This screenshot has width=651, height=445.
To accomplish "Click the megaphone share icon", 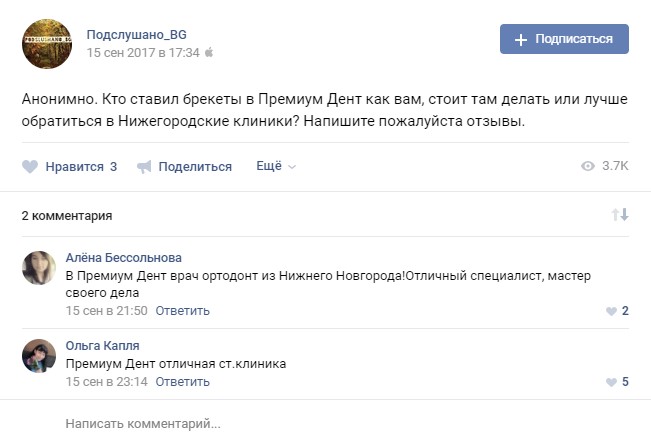I will pos(144,167).
